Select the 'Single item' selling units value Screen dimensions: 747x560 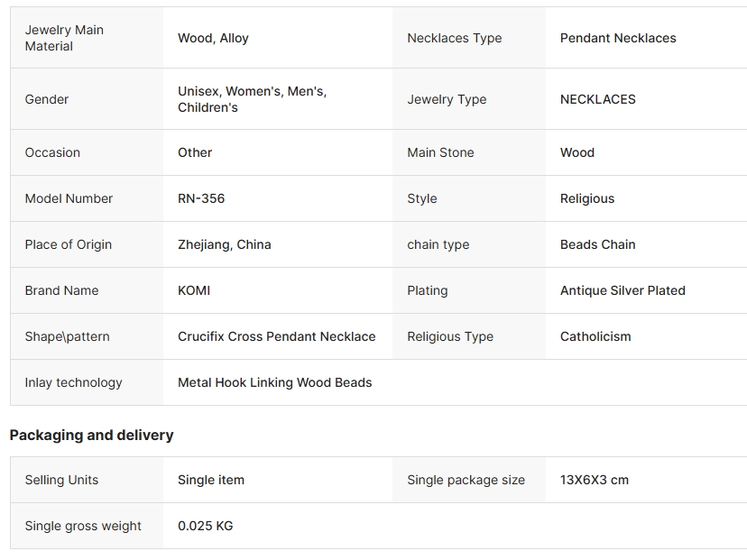[x=211, y=480]
